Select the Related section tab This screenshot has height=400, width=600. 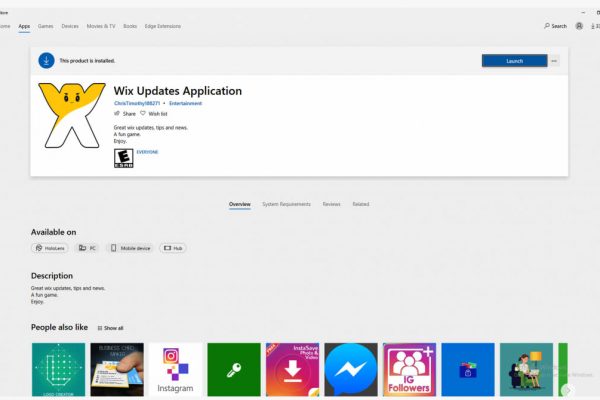pyautogui.click(x=361, y=204)
